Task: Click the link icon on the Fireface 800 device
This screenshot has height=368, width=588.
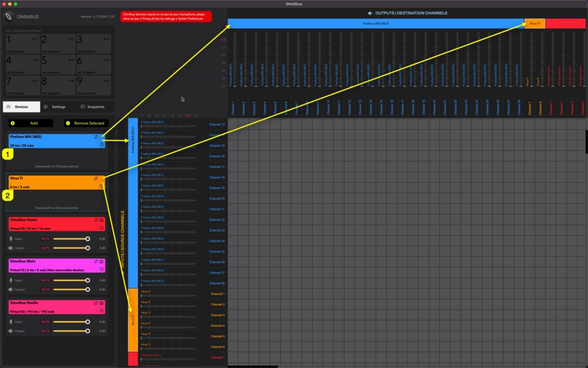Action: click(x=102, y=145)
